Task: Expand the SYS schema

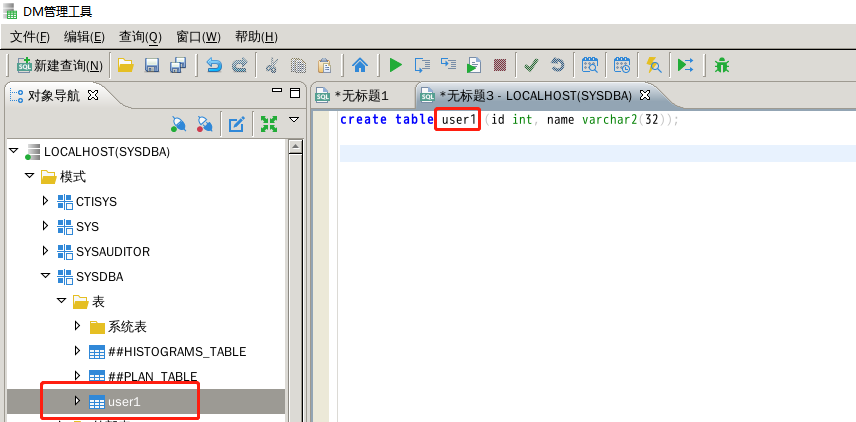Action: (x=46, y=226)
